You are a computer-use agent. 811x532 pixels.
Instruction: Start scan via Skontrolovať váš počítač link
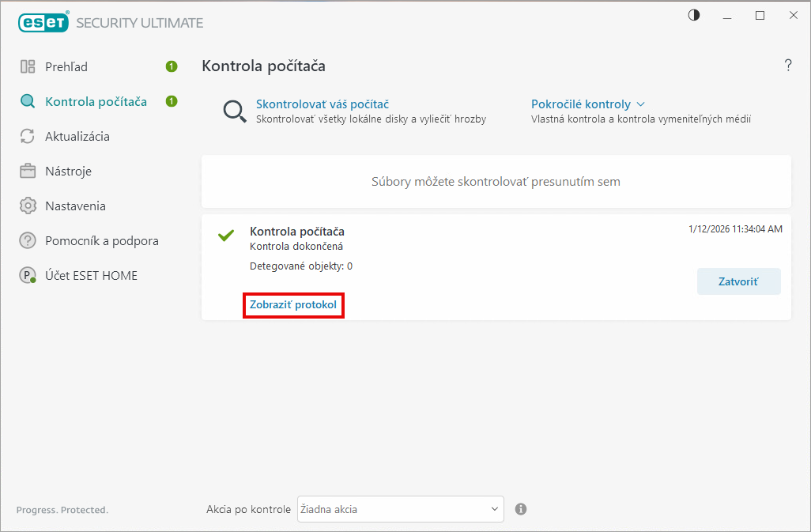322,104
